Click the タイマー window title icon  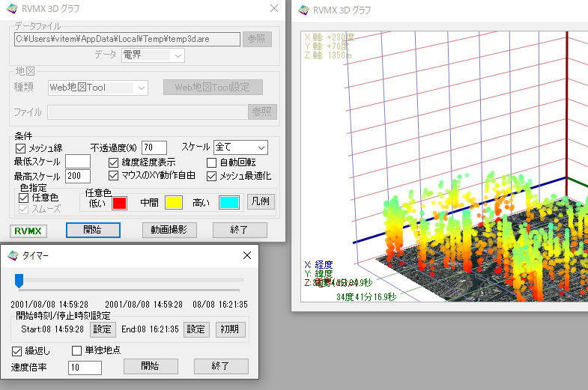12,255
